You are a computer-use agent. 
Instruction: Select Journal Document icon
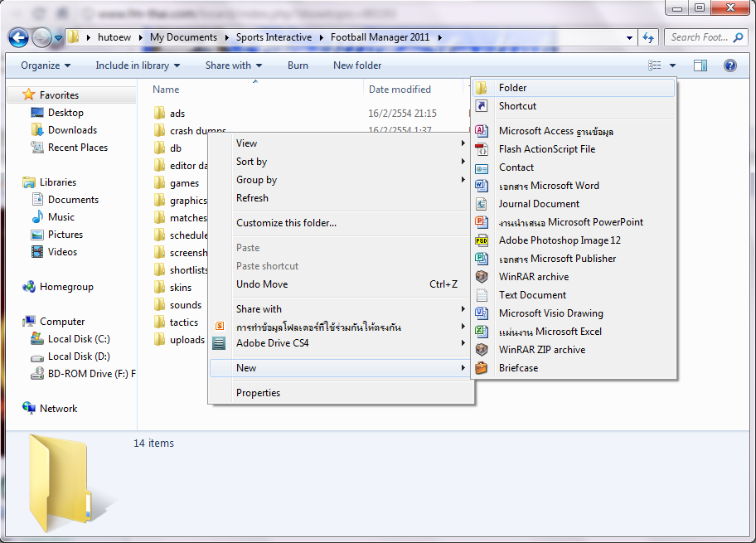[481, 204]
